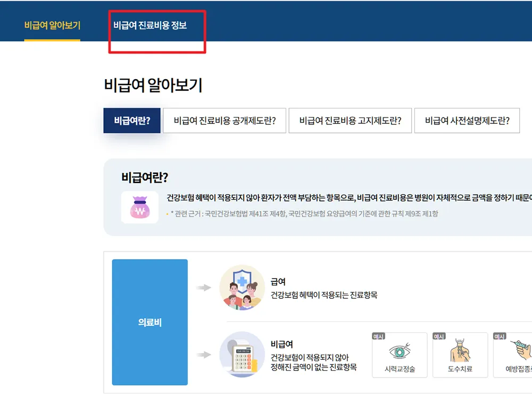
Task: Click the 예시 badge on 시력교정술 card
Action: [379, 336]
